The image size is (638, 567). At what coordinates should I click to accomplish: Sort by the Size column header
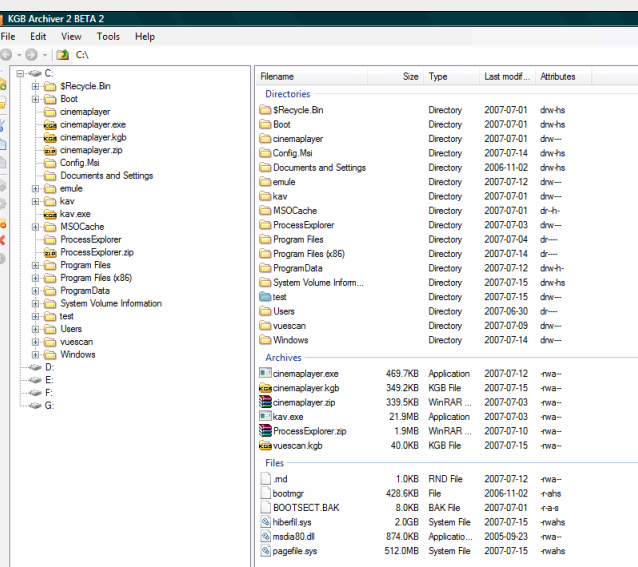pos(395,76)
